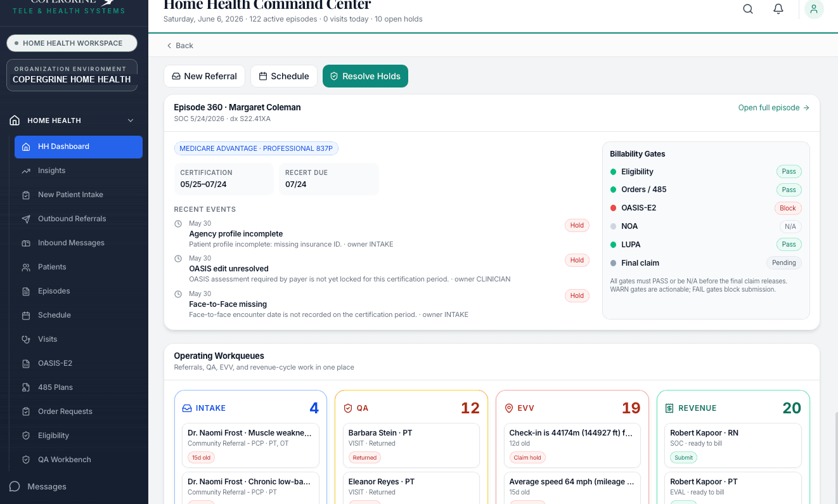Click Returned badge under Barbara Stein
Image resolution: width=838 pixels, height=504 pixels.
(x=364, y=457)
